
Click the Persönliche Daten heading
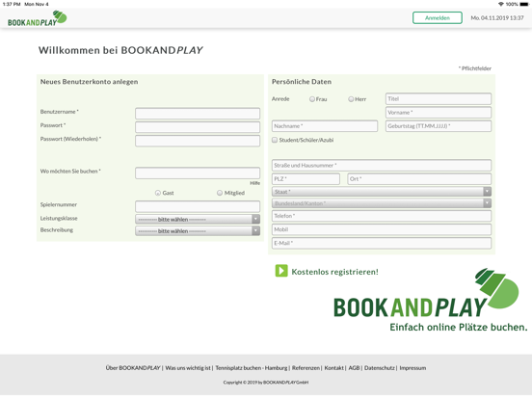pyautogui.click(x=302, y=82)
